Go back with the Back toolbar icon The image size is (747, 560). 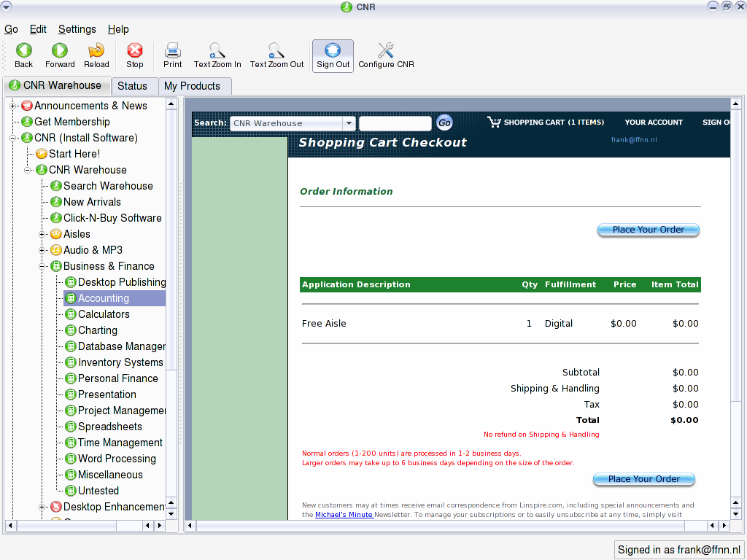[x=24, y=50]
